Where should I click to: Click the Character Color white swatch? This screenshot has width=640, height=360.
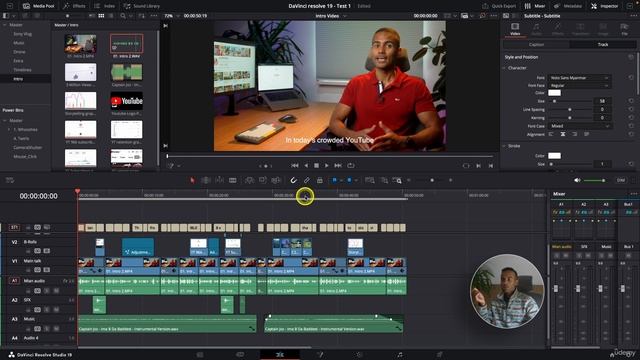(554, 93)
